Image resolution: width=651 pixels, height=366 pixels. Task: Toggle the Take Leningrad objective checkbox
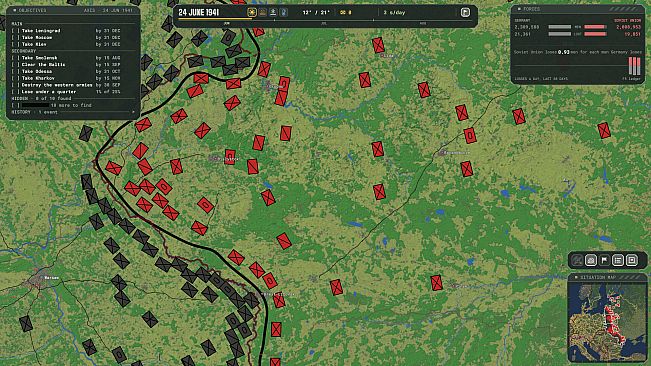[15, 31]
